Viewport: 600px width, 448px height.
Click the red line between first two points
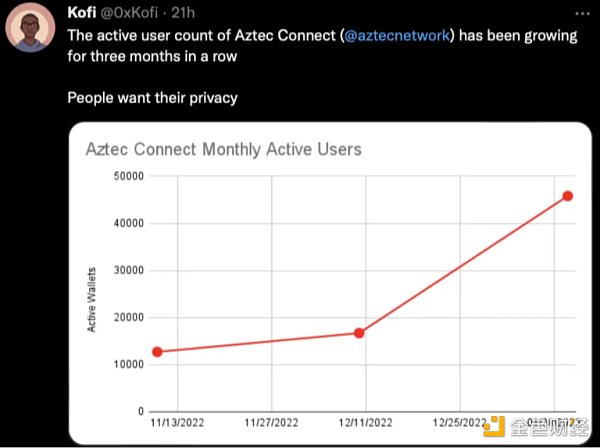point(258,343)
